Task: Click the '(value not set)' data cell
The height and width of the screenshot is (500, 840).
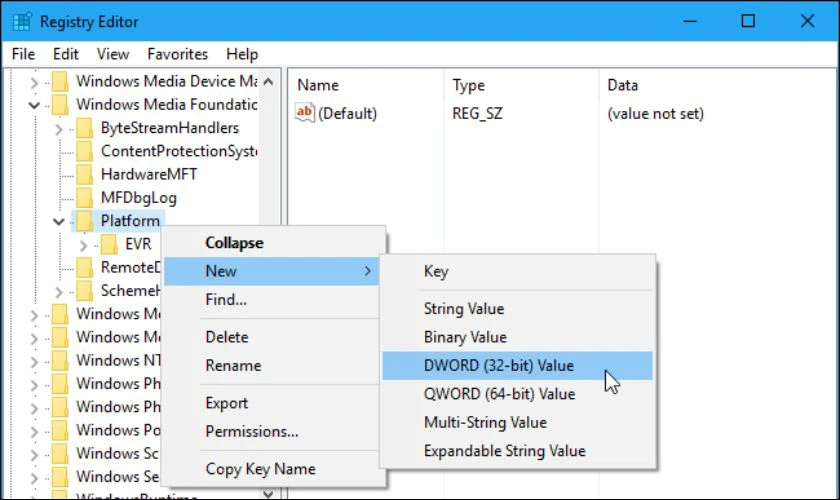Action: (x=655, y=114)
